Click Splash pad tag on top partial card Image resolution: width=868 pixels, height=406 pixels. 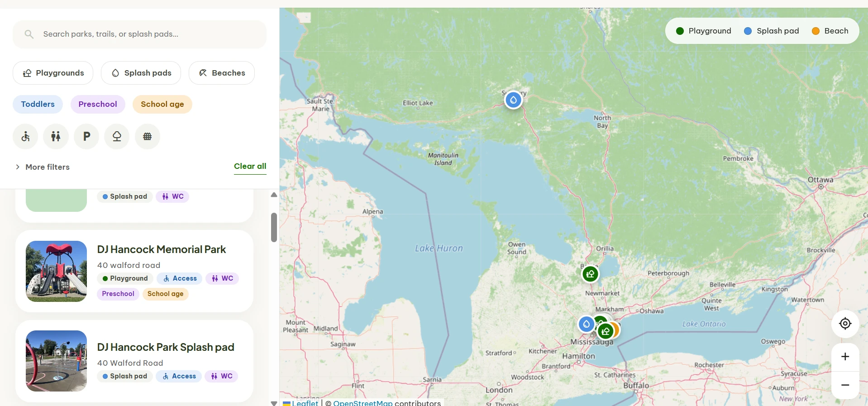coord(124,196)
